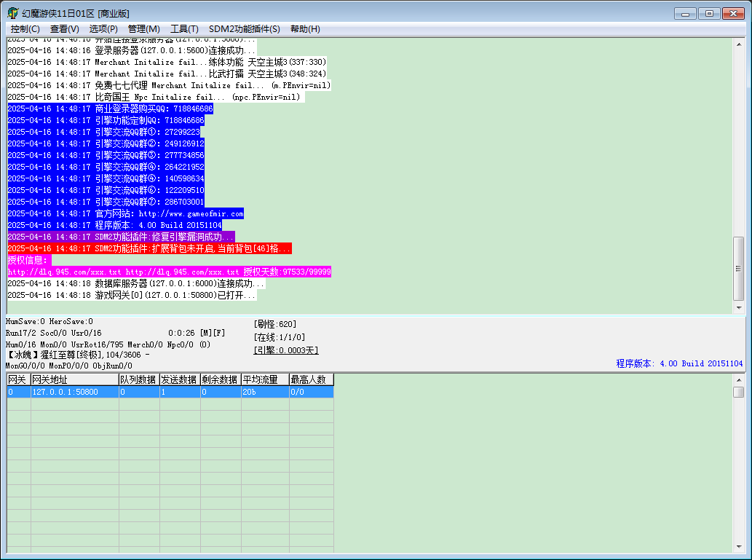Click gateway table scroll down arrow
This screenshot has width=752, height=560.
(x=739, y=547)
